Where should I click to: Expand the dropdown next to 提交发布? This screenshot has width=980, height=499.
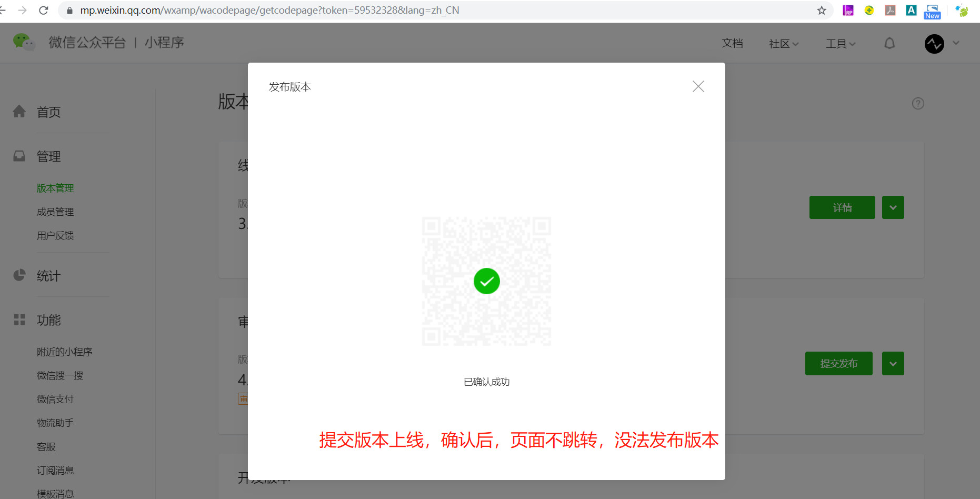[893, 364]
